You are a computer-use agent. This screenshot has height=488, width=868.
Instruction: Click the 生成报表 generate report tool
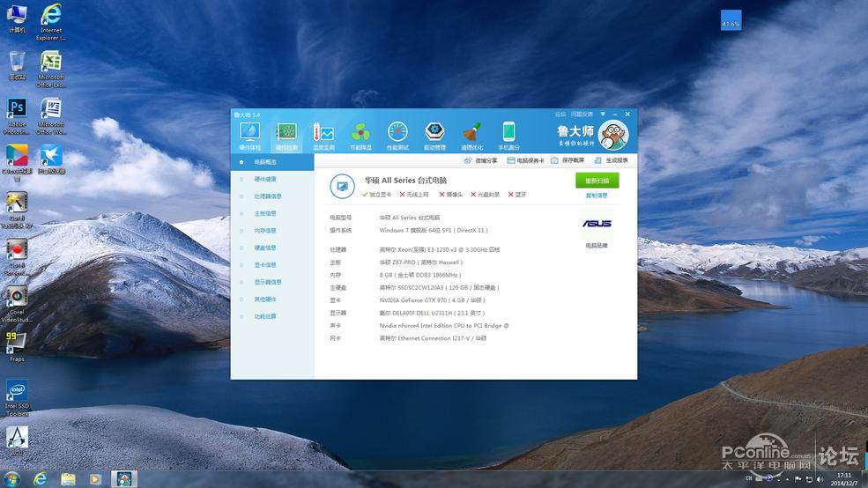click(612, 160)
